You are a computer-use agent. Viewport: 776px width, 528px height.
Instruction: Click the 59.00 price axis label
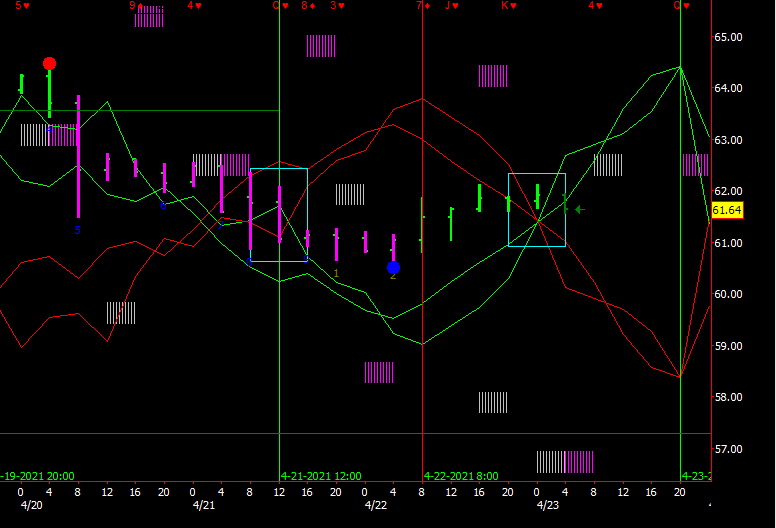point(728,346)
